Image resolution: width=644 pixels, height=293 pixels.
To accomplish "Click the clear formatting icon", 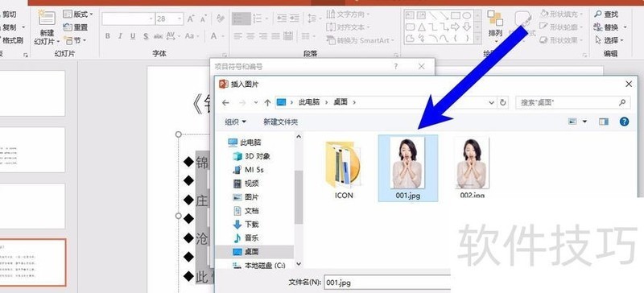I will click(220, 19).
